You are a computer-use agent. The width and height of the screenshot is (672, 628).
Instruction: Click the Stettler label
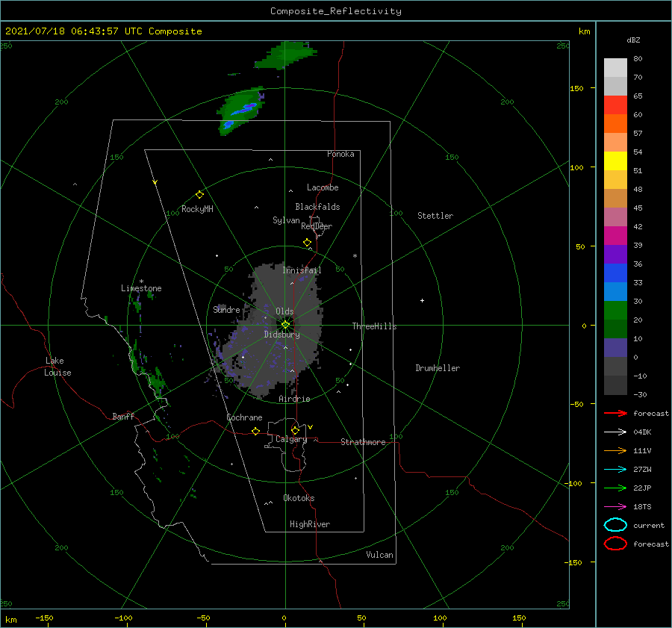(435, 216)
